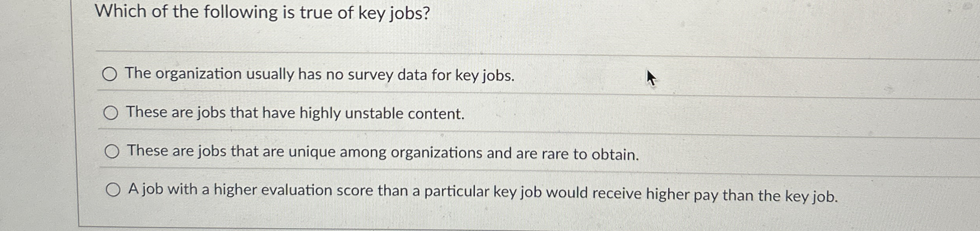Click the 'These are jobs that have highly unstable content' text
Screen dimensions: 980x231
click(x=295, y=114)
